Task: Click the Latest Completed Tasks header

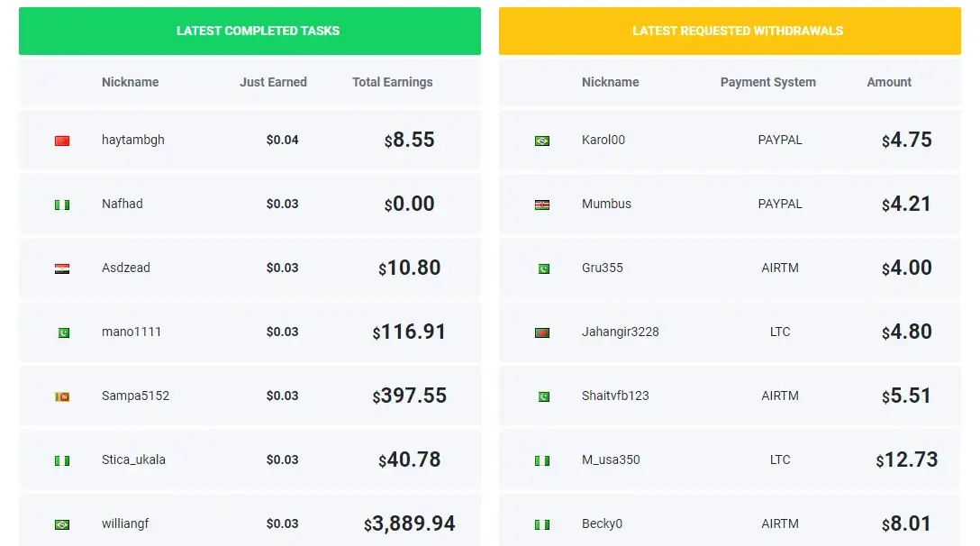Action: (x=250, y=32)
